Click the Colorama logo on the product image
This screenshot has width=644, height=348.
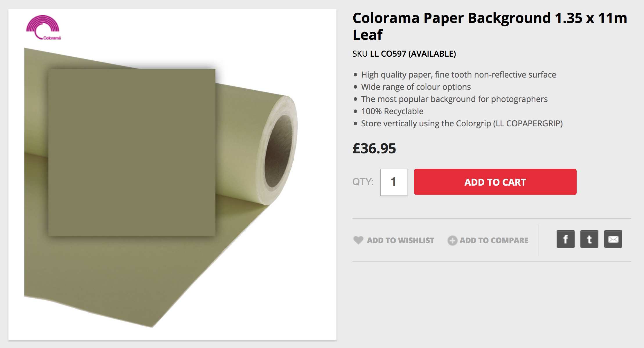(x=43, y=28)
